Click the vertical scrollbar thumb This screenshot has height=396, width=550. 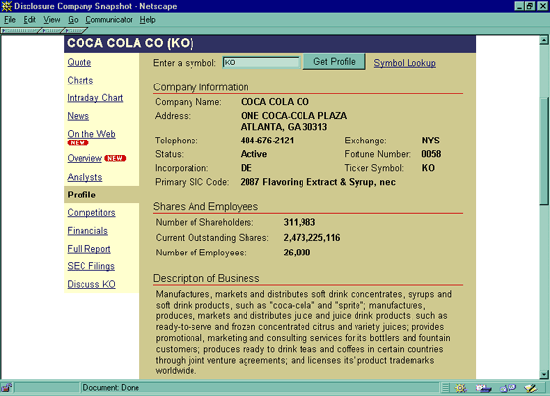544,151
